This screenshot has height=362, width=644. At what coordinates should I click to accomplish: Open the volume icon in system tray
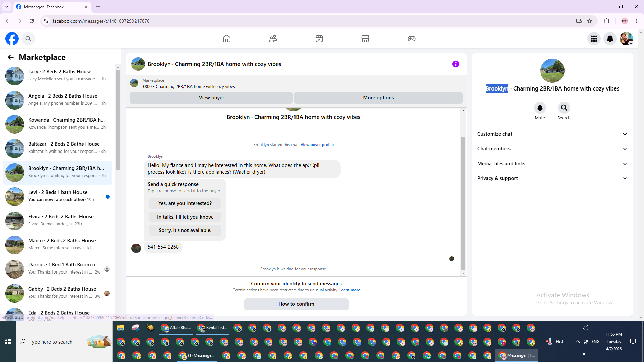tap(585, 328)
